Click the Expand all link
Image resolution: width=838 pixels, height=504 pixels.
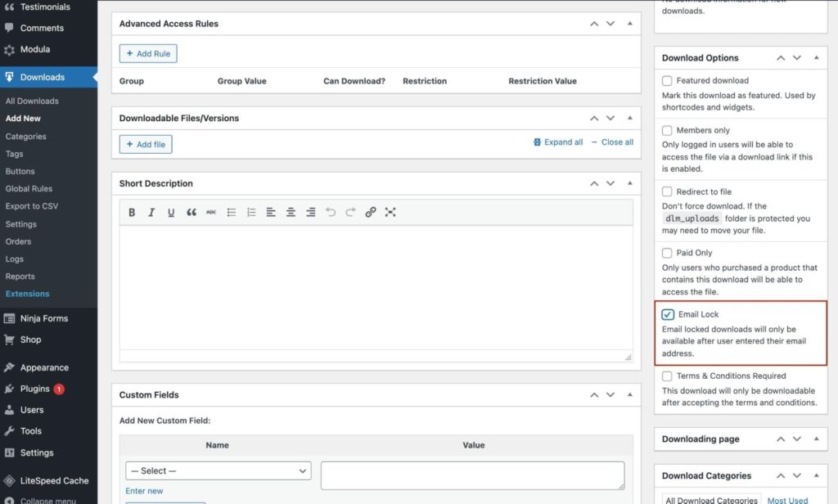pyautogui.click(x=558, y=142)
